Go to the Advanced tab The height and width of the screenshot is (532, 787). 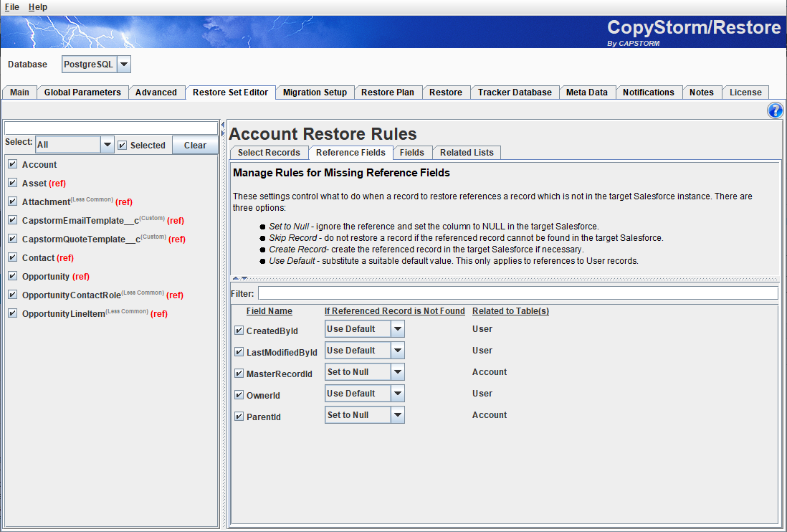pos(156,92)
